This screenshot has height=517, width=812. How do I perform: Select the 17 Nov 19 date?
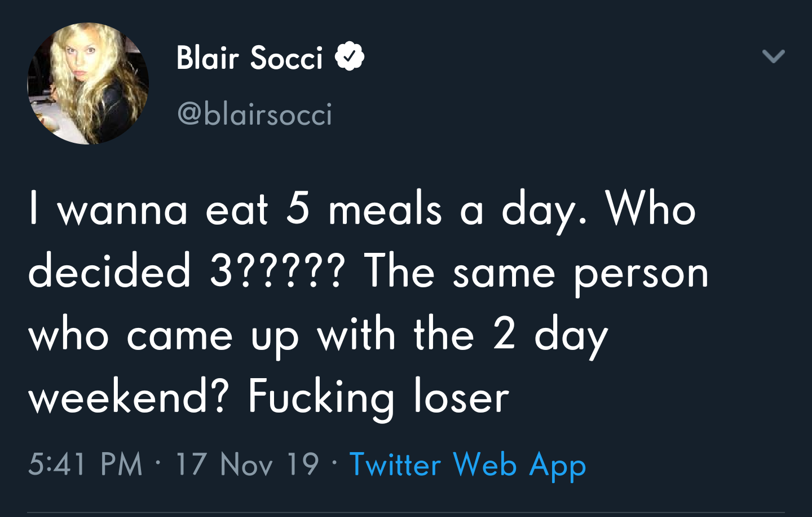click(247, 465)
